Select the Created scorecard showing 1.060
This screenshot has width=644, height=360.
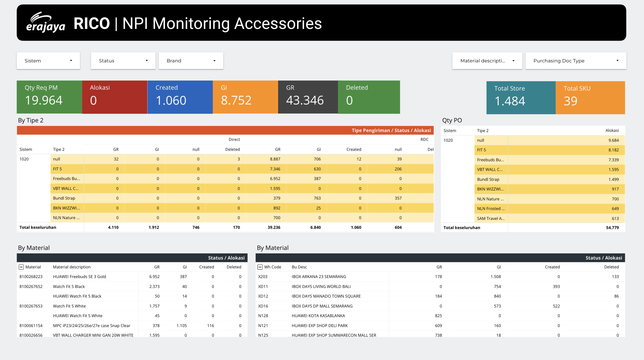(x=180, y=97)
